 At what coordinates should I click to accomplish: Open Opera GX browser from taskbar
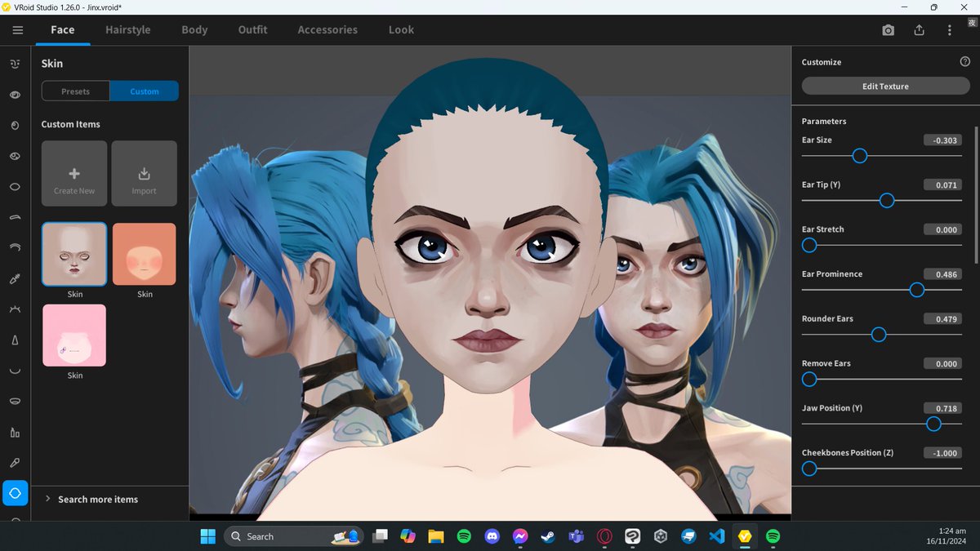click(x=604, y=536)
